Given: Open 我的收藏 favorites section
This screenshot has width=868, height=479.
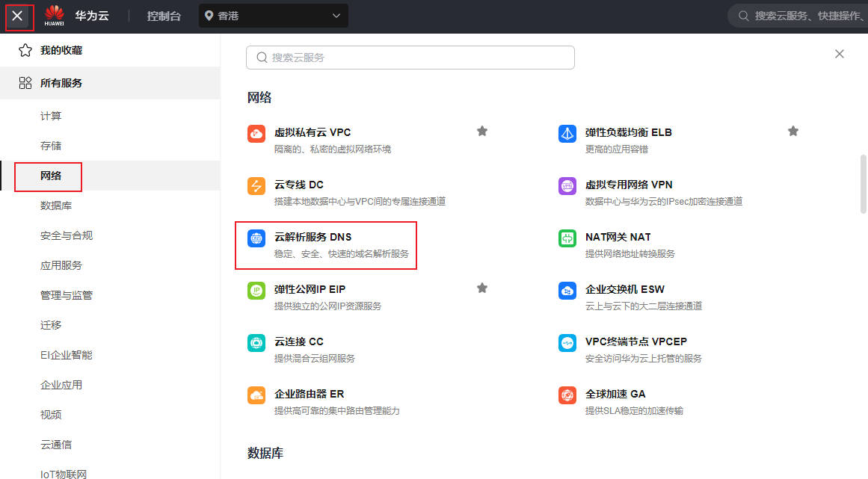Looking at the screenshot, I should pyautogui.click(x=61, y=50).
